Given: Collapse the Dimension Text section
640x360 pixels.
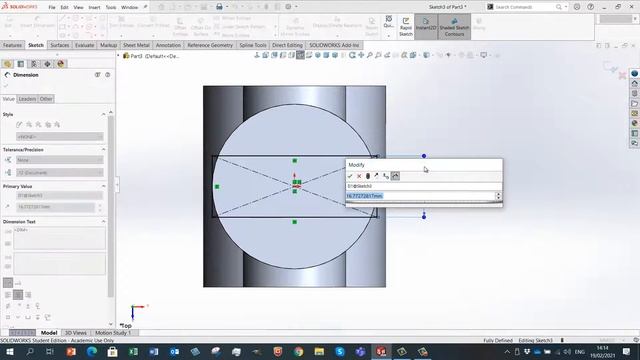Looking at the screenshot, I should [103, 222].
